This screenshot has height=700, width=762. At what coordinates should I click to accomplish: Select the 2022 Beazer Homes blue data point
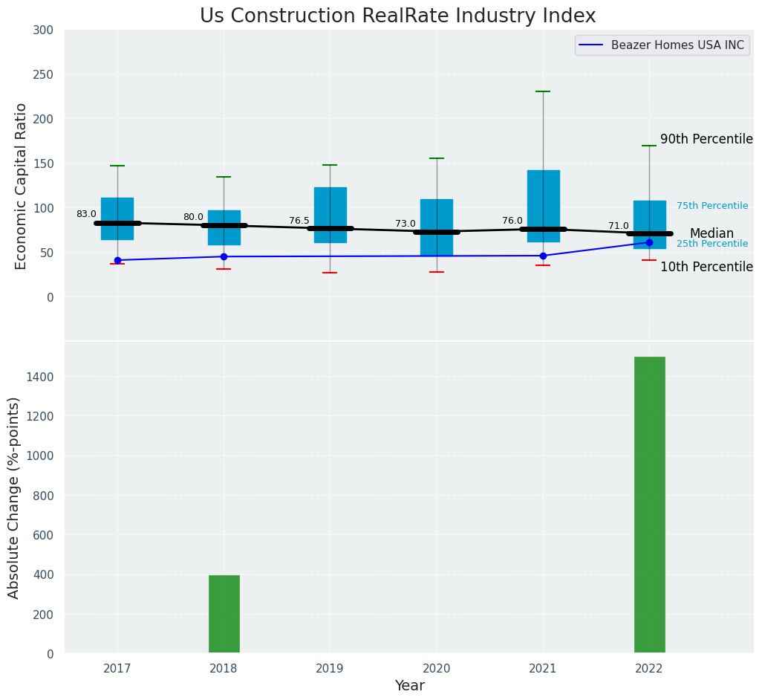649,242
